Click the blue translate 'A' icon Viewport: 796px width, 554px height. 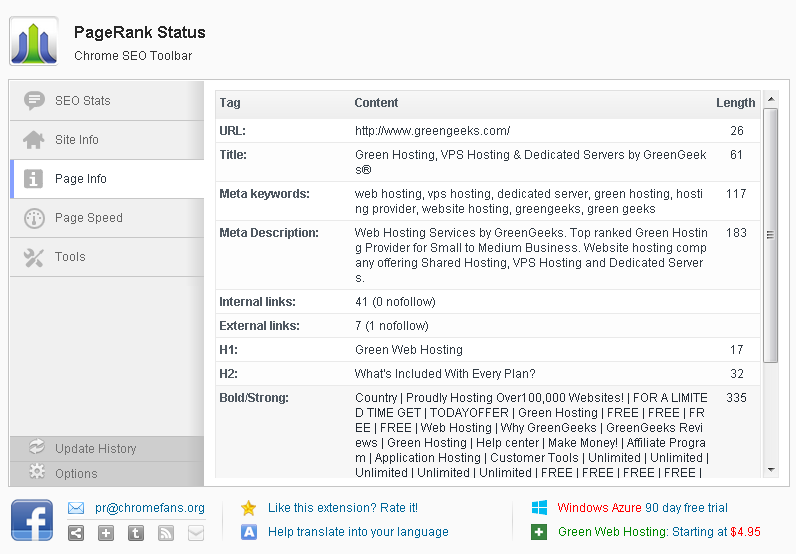[x=249, y=532]
